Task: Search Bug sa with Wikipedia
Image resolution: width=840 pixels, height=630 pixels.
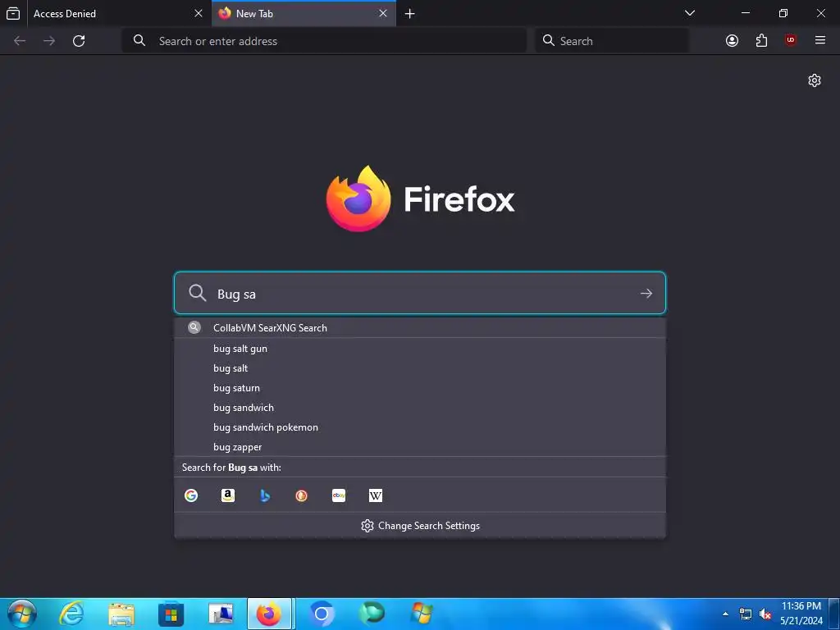Action: pos(376,495)
